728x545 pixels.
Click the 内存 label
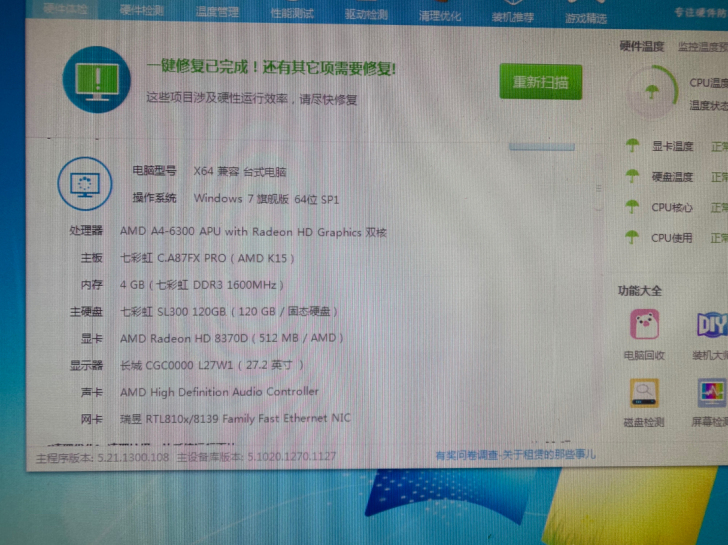tap(91, 285)
